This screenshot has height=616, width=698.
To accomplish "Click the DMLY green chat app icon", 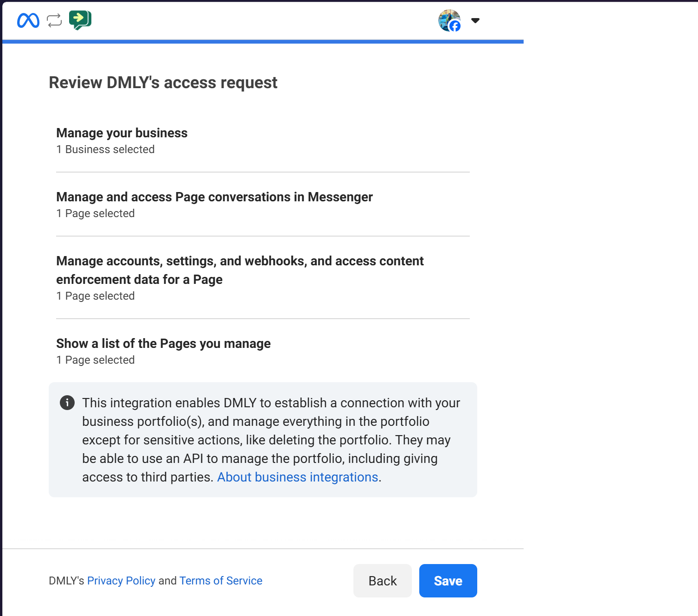I will click(x=80, y=20).
